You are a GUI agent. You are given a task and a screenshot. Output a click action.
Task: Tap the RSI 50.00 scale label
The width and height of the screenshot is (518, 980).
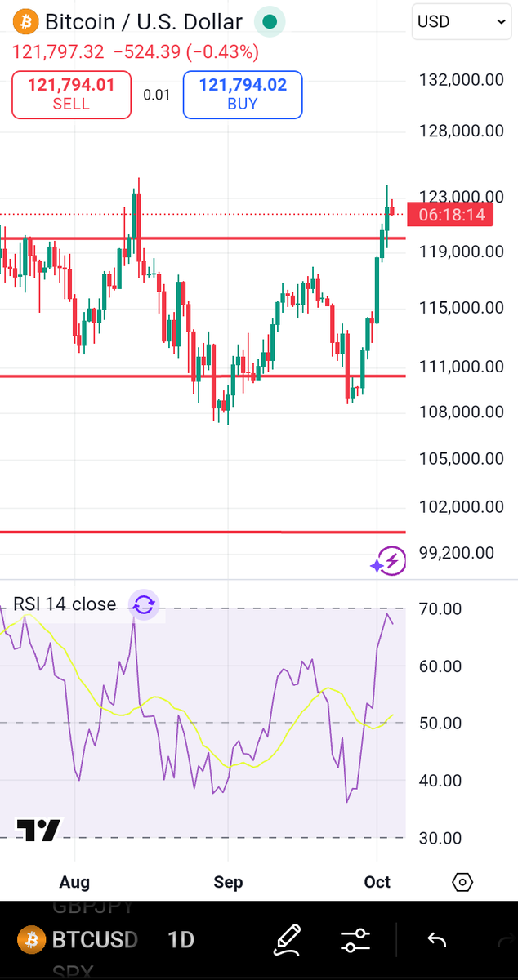coord(440,724)
